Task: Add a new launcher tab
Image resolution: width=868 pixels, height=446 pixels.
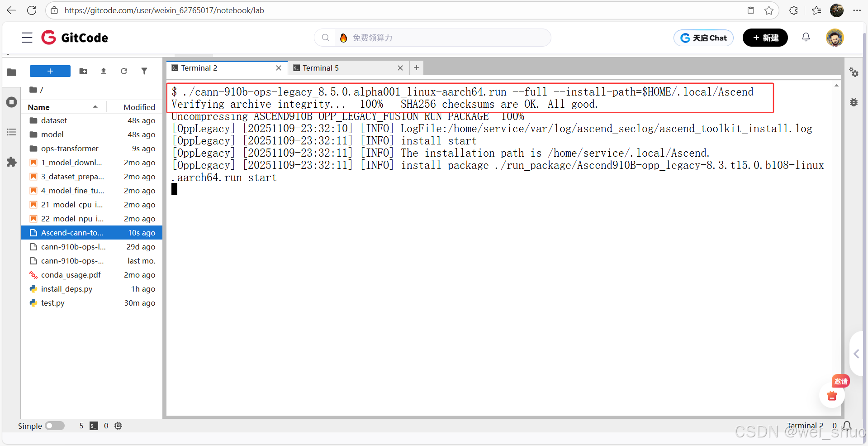Action: tap(417, 67)
